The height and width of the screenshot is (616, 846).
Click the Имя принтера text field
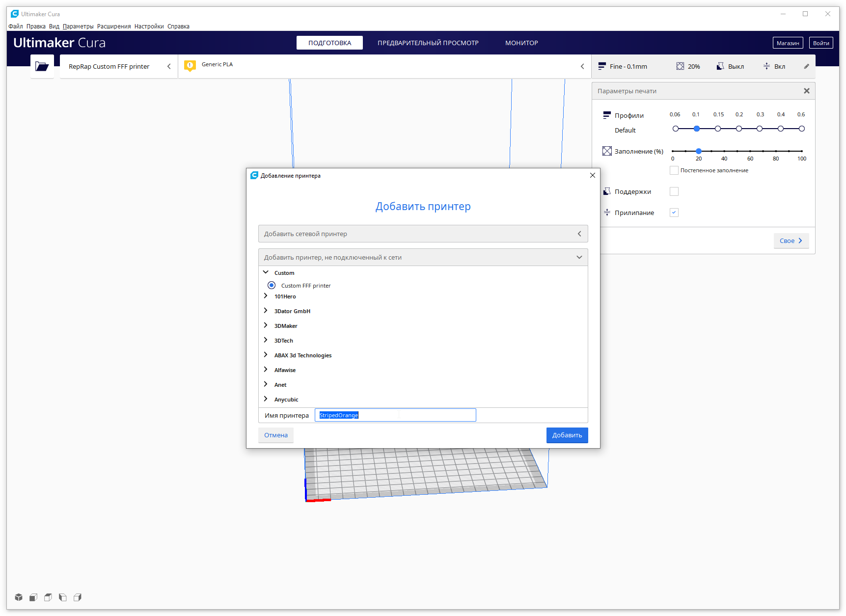pos(395,415)
